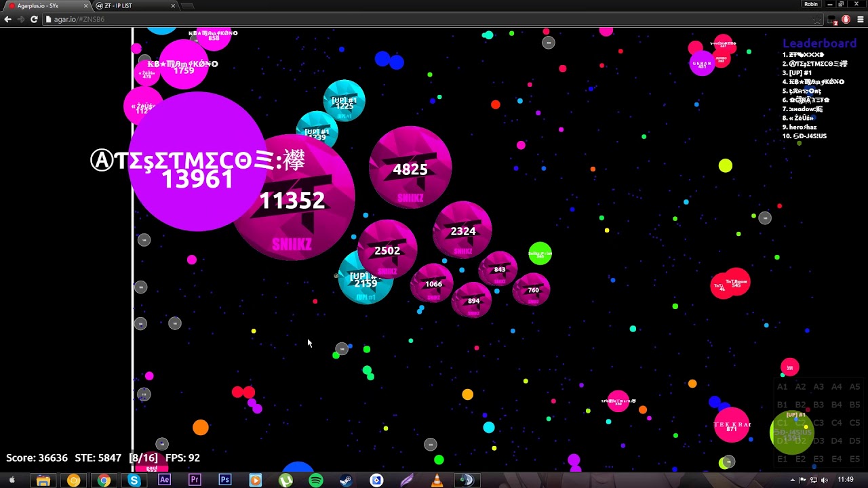The height and width of the screenshot is (488, 868).
Task: Open Adobe After Effects from the taskbar
Action: [x=164, y=481]
